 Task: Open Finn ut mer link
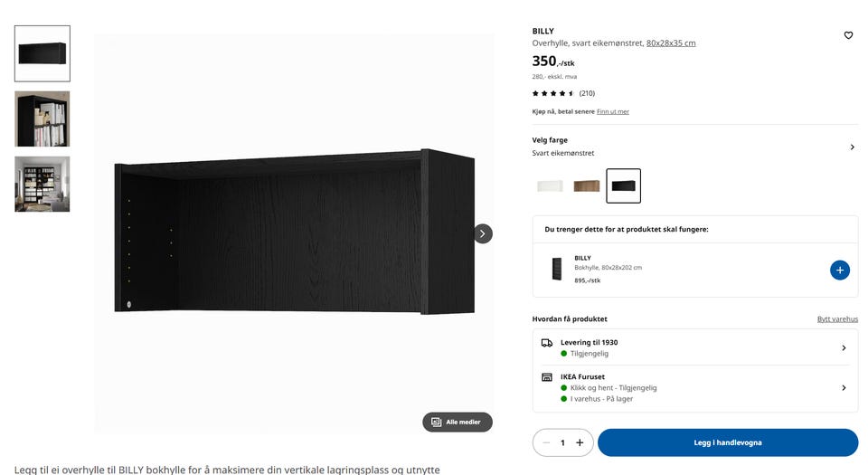pos(613,112)
